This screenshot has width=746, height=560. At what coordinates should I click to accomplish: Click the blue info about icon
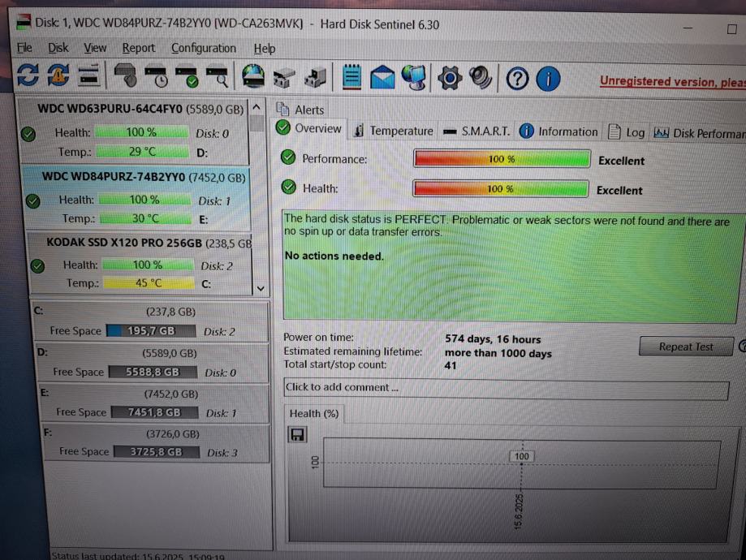pyautogui.click(x=548, y=79)
